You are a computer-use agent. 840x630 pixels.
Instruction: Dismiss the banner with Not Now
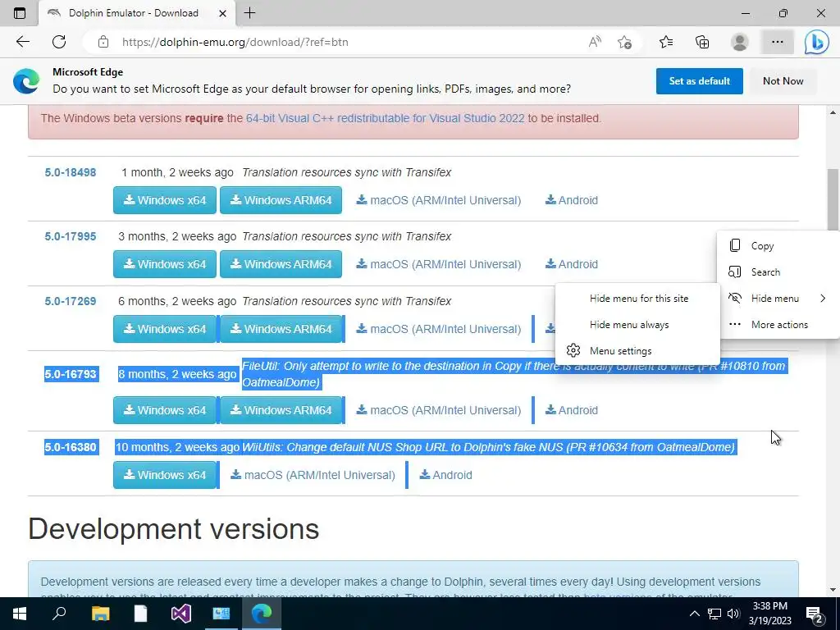783,81
